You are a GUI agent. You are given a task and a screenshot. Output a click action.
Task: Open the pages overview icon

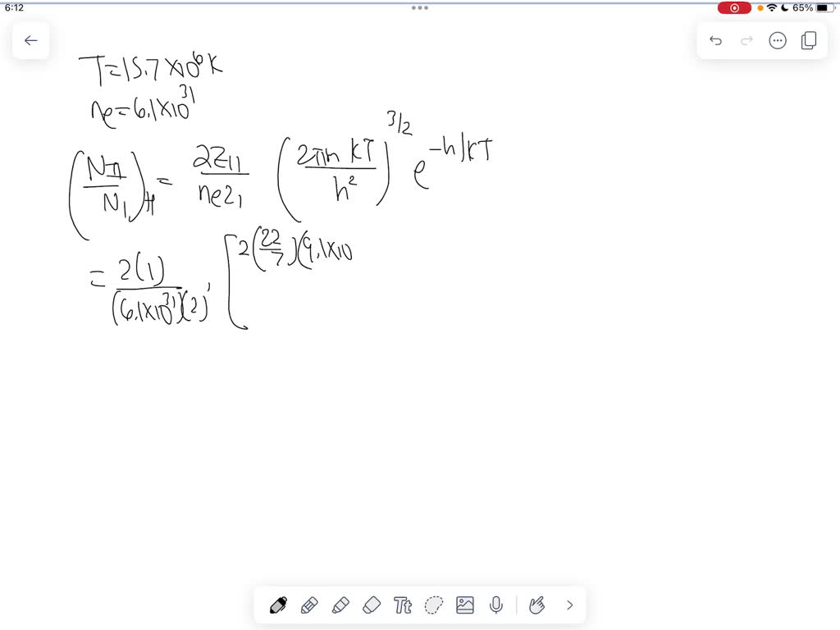coord(808,39)
